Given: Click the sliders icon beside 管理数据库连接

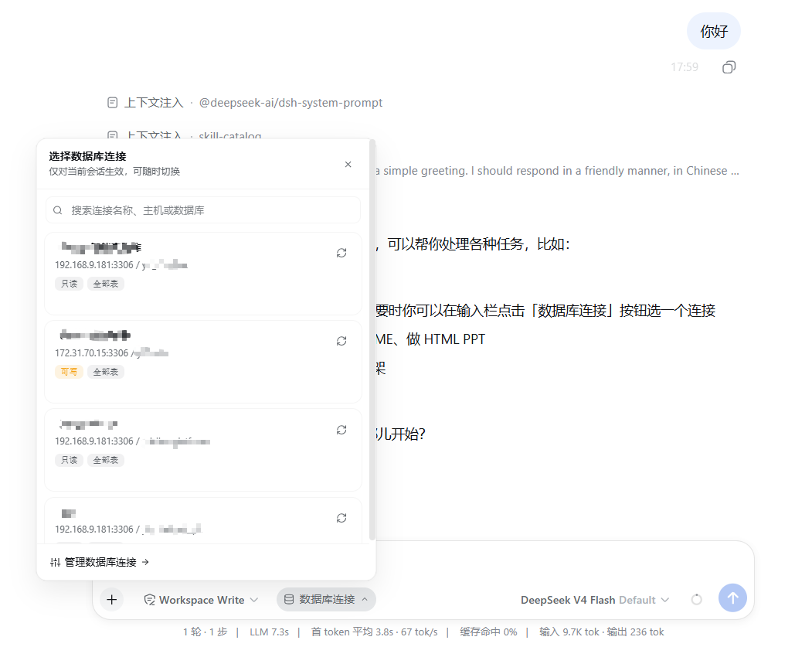Looking at the screenshot, I should click(55, 562).
